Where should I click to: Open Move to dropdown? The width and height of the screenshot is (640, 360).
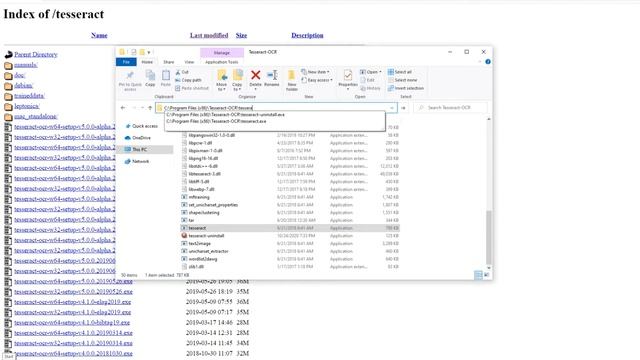click(222, 80)
